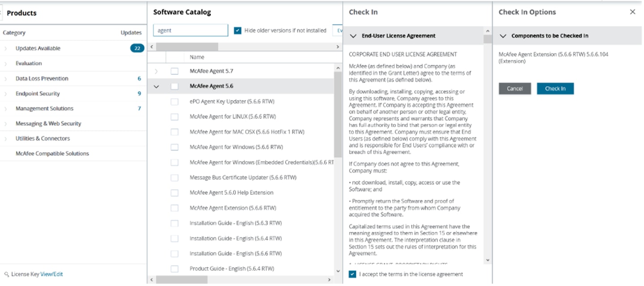
Task: Expand the Utilities & Connectors category
Action: coord(6,139)
